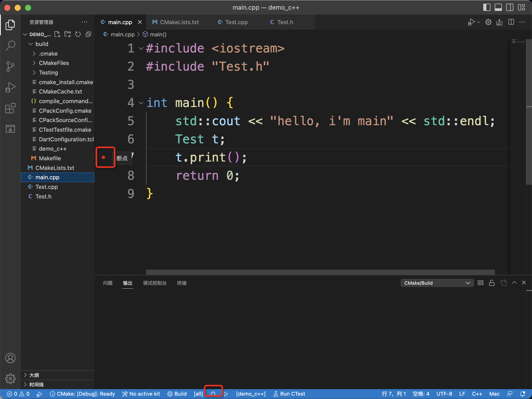
Task: Click CMake: [Debug]: Ready status
Action: 82,394
